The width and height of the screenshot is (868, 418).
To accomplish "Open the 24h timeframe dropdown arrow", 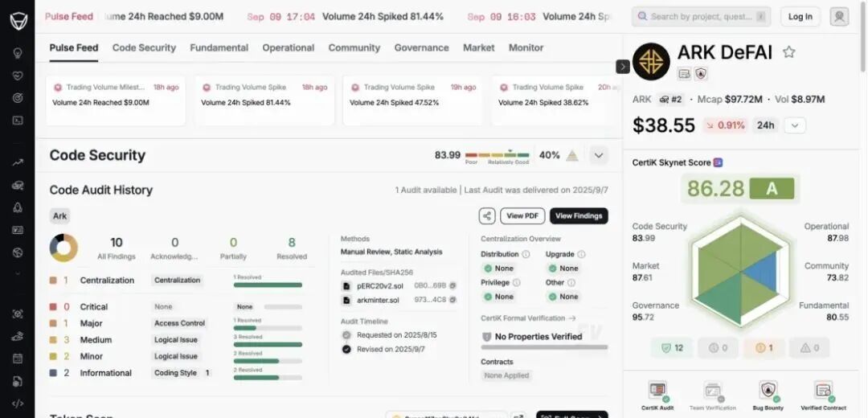I will click(x=794, y=125).
